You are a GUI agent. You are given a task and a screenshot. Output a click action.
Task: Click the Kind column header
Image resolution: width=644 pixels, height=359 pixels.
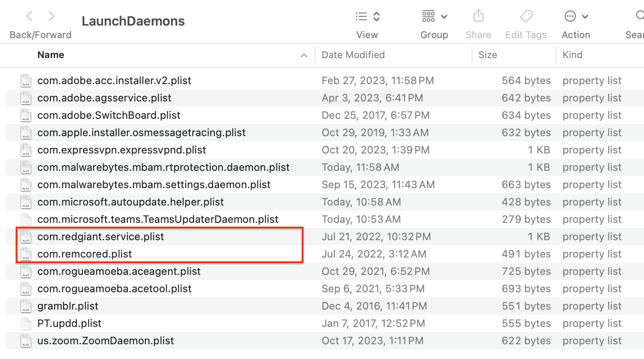[x=572, y=55]
